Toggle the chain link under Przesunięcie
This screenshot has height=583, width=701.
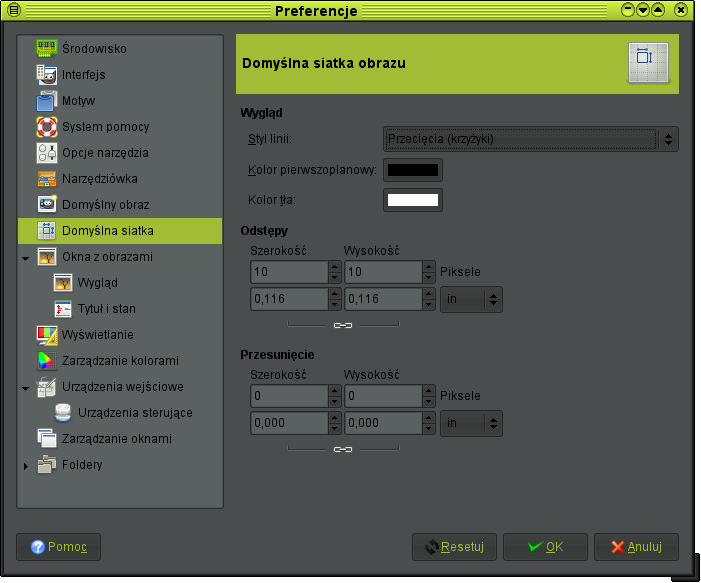[342, 449]
